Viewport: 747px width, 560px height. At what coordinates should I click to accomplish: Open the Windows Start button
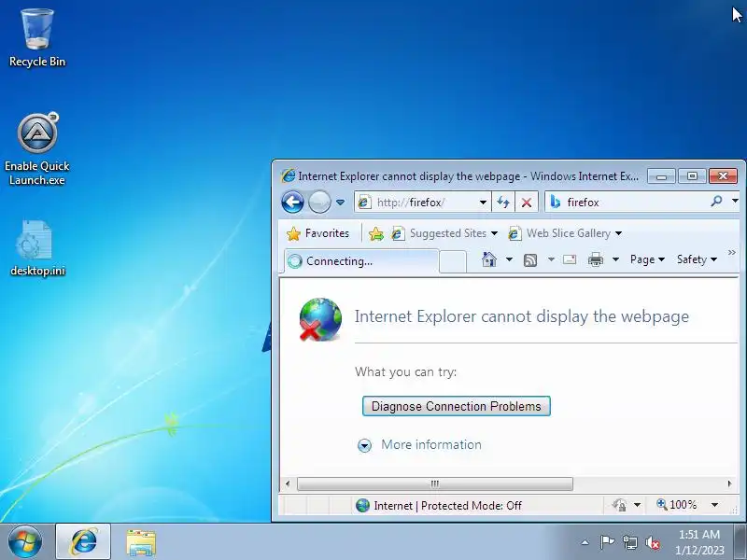pyautogui.click(x=25, y=542)
